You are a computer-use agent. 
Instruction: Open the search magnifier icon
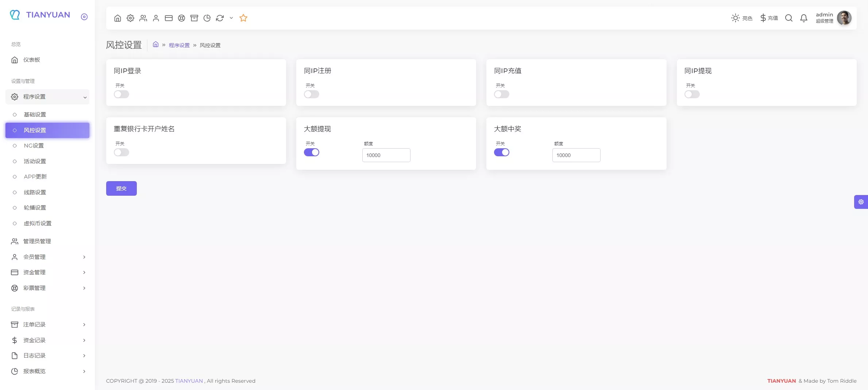(x=789, y=18)
